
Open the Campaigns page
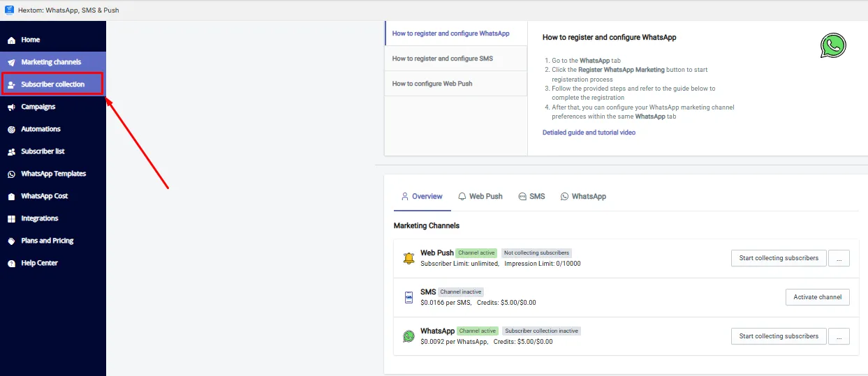(53, 107)
